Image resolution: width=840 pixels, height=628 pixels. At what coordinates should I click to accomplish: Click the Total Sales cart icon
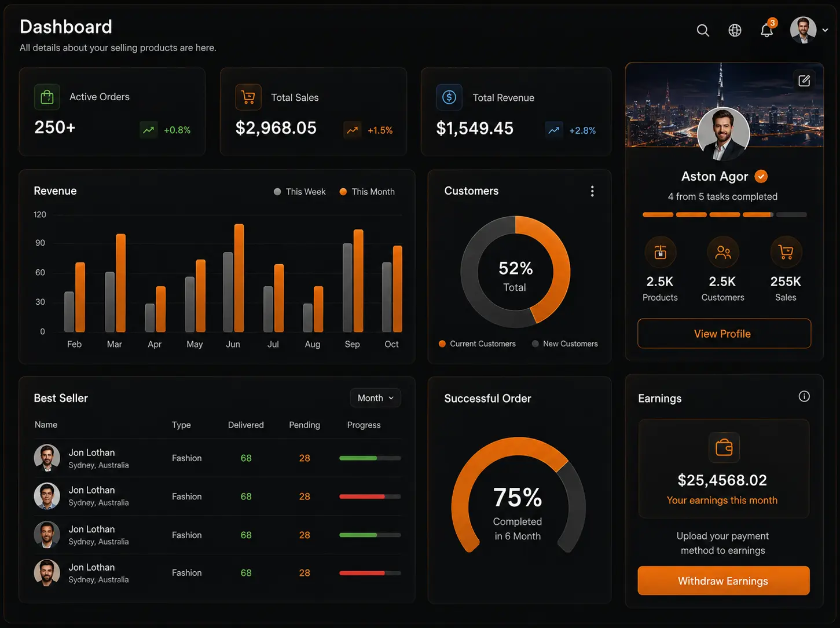click(248, 97)
